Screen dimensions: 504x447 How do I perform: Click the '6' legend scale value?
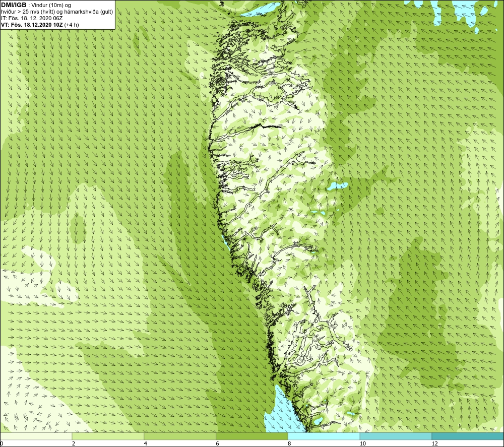click(218, 444)
